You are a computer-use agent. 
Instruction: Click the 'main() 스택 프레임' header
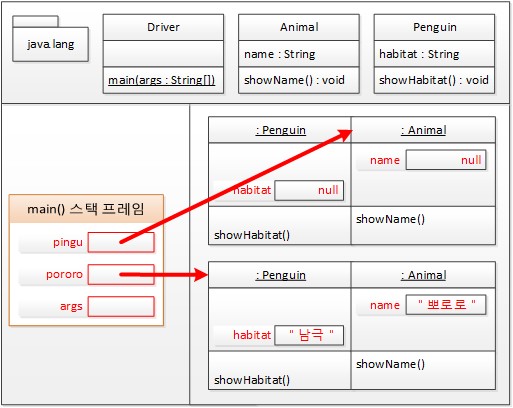point(86,209)
